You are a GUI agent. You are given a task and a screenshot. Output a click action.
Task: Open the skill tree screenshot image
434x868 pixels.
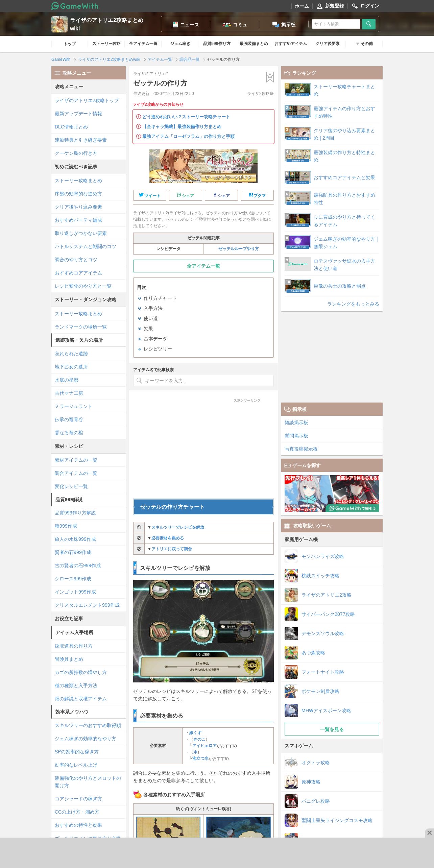click(203, 631)
